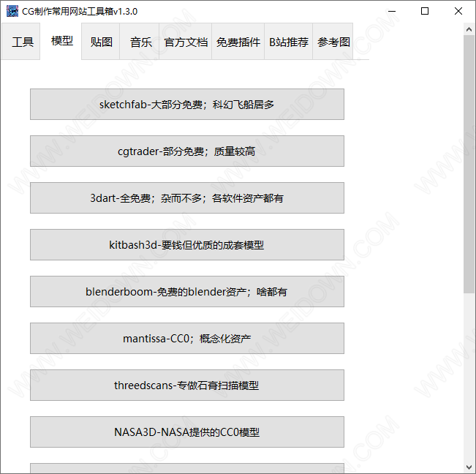Click the app icon in title bar
Viewport: 476px width, 474px height.
[x=12, y=11]
